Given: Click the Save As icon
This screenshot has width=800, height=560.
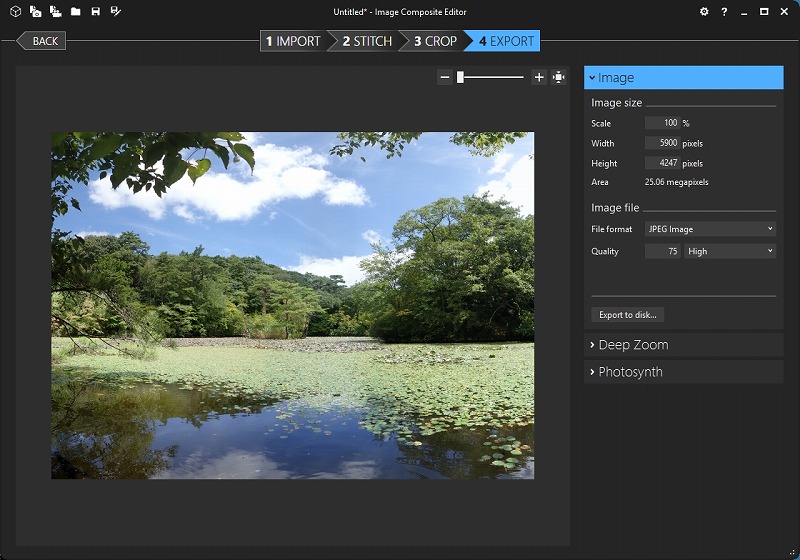Looking at the screenshot, I should click(x=116, y=11).
